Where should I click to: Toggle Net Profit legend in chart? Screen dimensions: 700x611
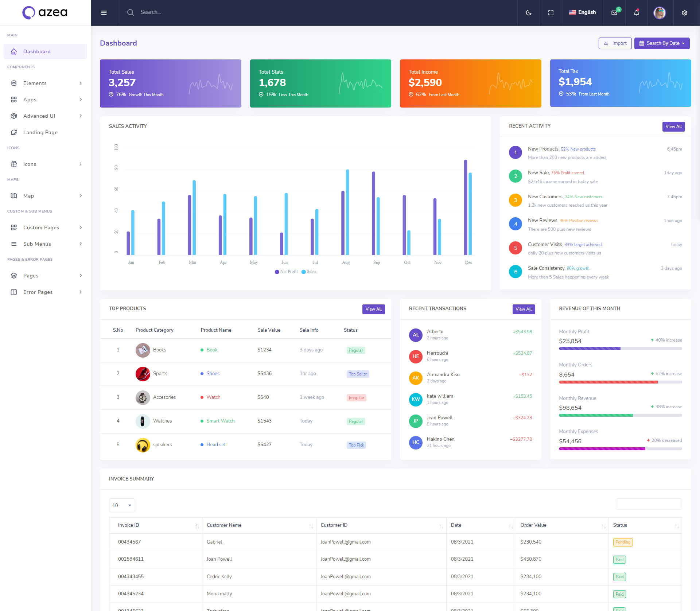click(287, 272)
